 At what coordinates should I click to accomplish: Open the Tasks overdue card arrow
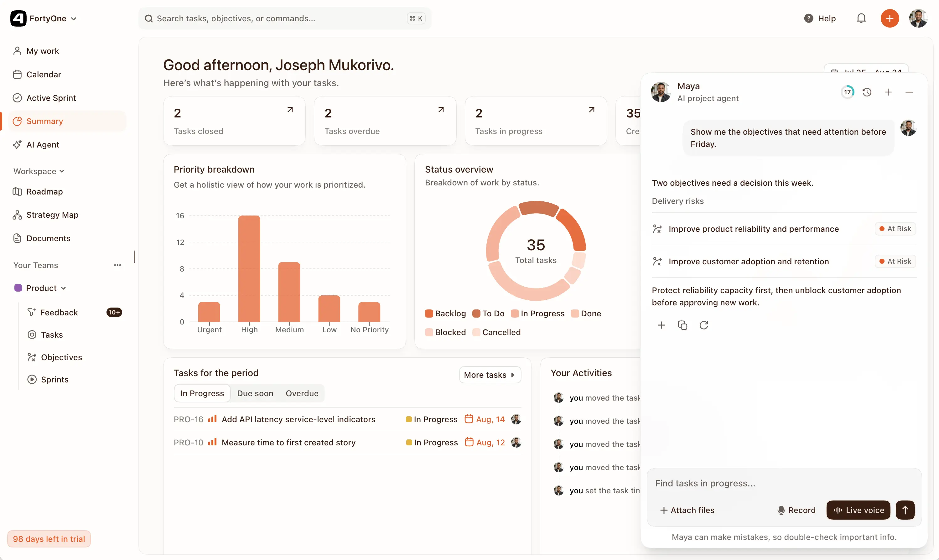tap(441, 110)
